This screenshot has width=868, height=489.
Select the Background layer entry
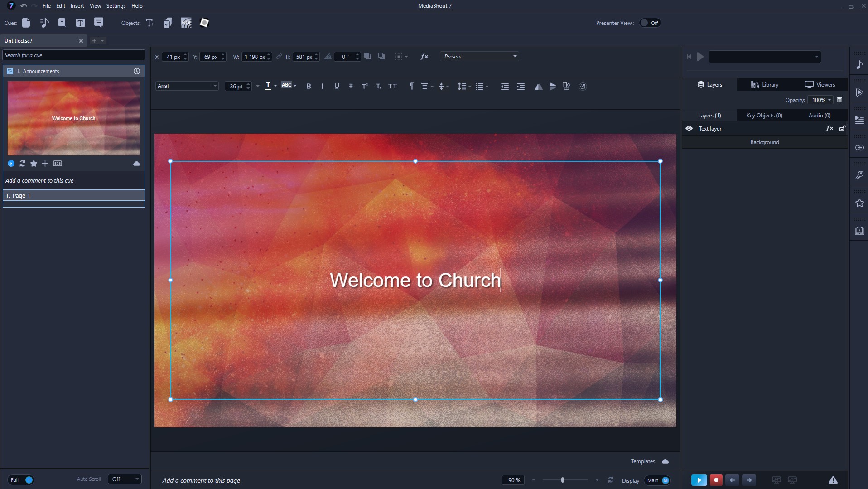764,142
